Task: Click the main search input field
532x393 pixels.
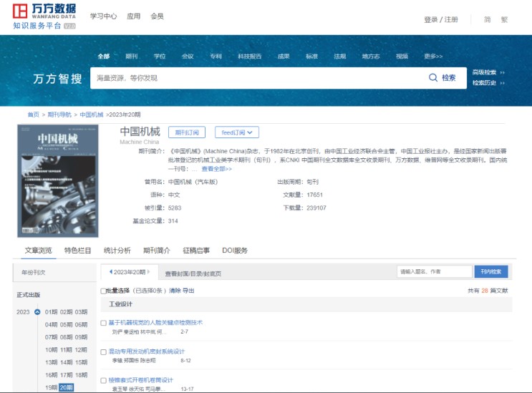Action: pos(258,78)
